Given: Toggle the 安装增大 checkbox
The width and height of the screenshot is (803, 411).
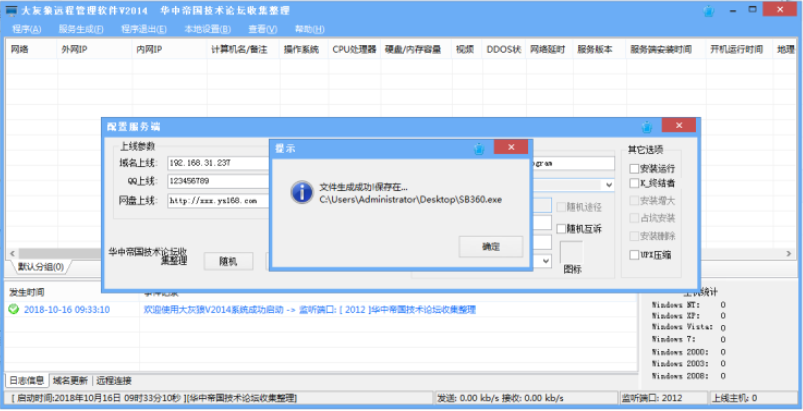Looking at the screenshot, I should click(635, 201).
